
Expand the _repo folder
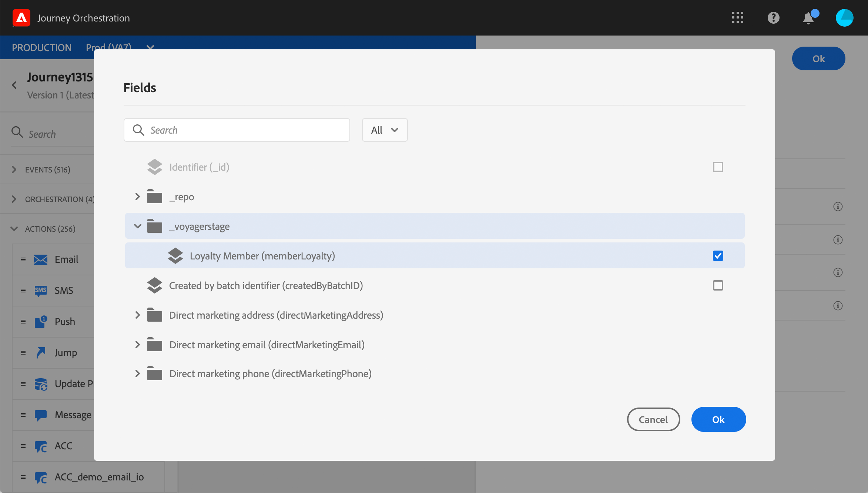[137, 197]
